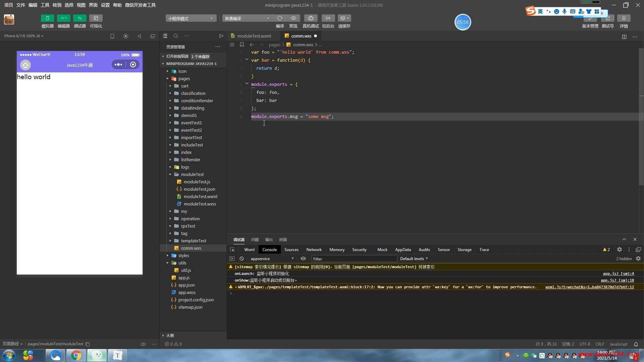Open the explorer list icon
644x362 pixels.
165,36
